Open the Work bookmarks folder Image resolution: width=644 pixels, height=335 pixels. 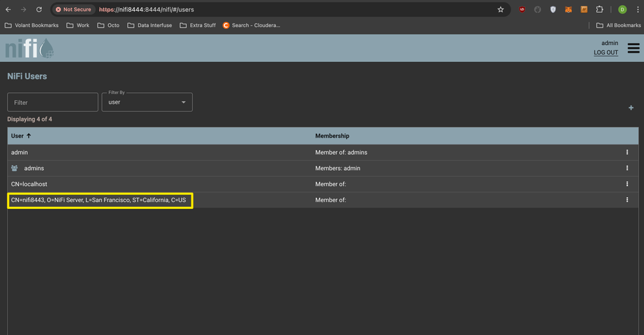[77, 26]
